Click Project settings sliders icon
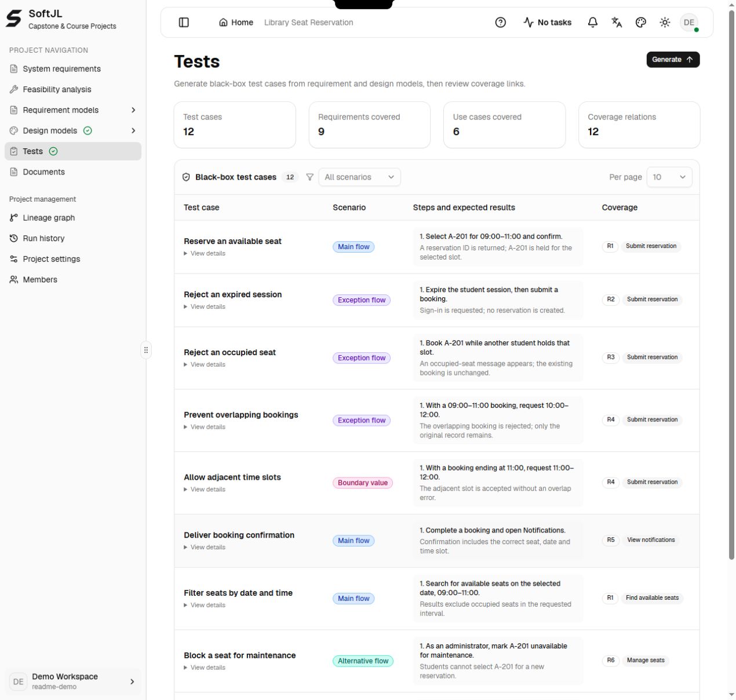This screenshot has width=736, height=700. (14, 259)
